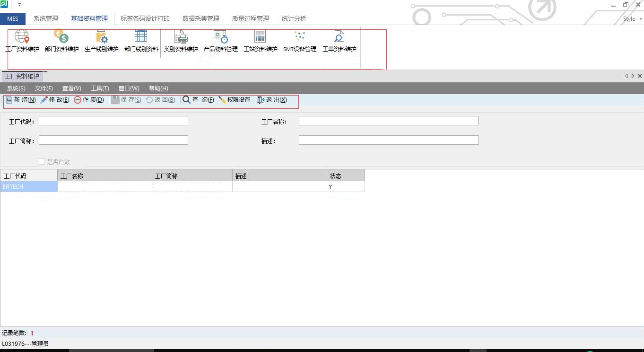Open quick access toolbar dropdown arrow
The image size is (644, 352).
[19, 5]
